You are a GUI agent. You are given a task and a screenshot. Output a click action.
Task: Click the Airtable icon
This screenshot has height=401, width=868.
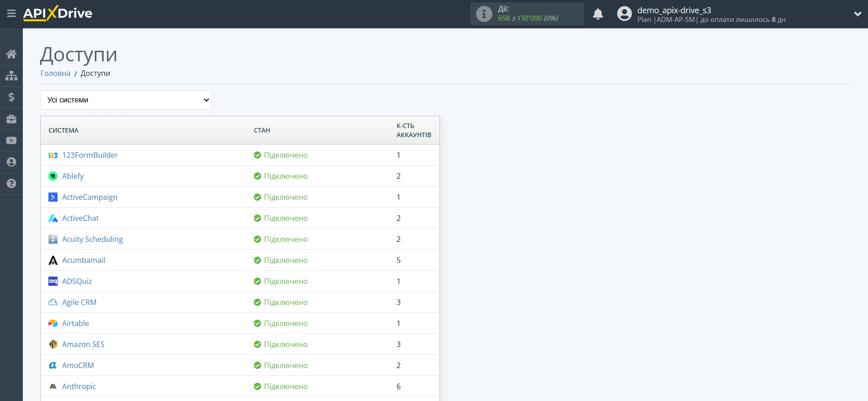tap(53, 323)
